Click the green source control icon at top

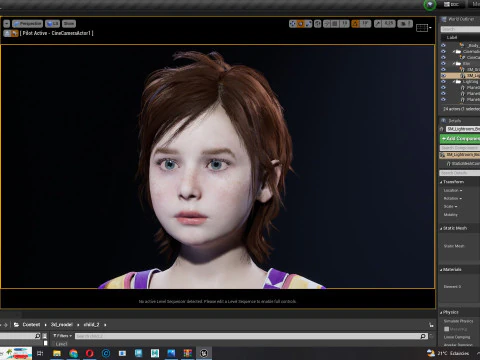pyautogui.click(x=430, y=5)
